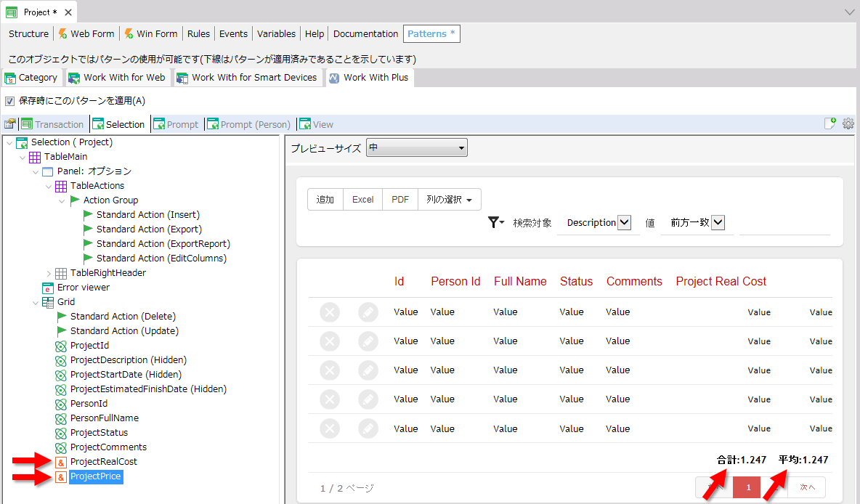Switch to the Web Form tab
Screen dimensions: 860x504
point(86,33)
